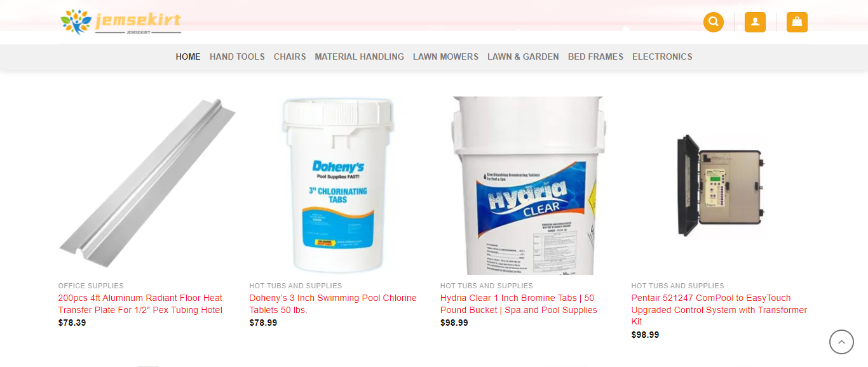Viewport: 868px width, 367px height.
Task: Open the search icon in header
Action: coord(713,22)
